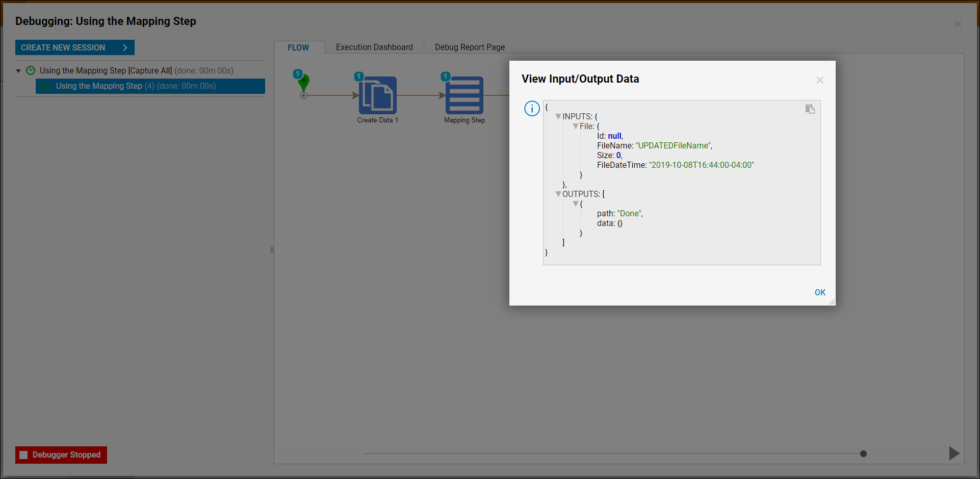Viewport: 980px width, 479px height.
Task: Click the data: {} entry
Action: pyautogui.click(x=610, y=223)
